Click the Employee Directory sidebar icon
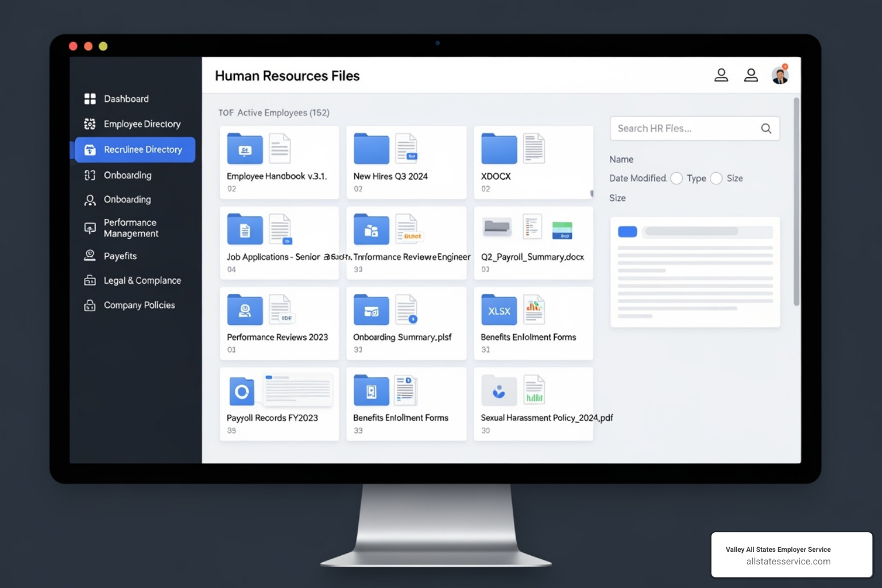Viewport: 882px width, 588px height. click(x=90, y=124)
